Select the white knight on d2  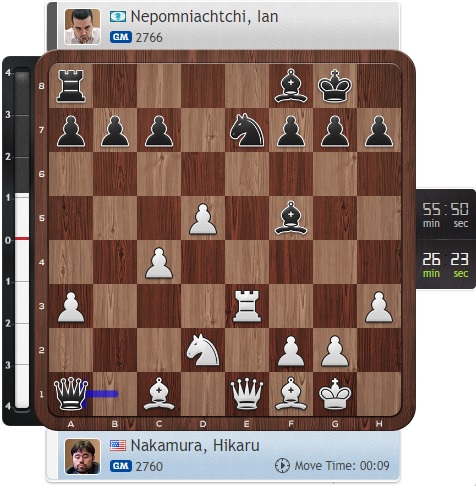[x=203, y=350]
